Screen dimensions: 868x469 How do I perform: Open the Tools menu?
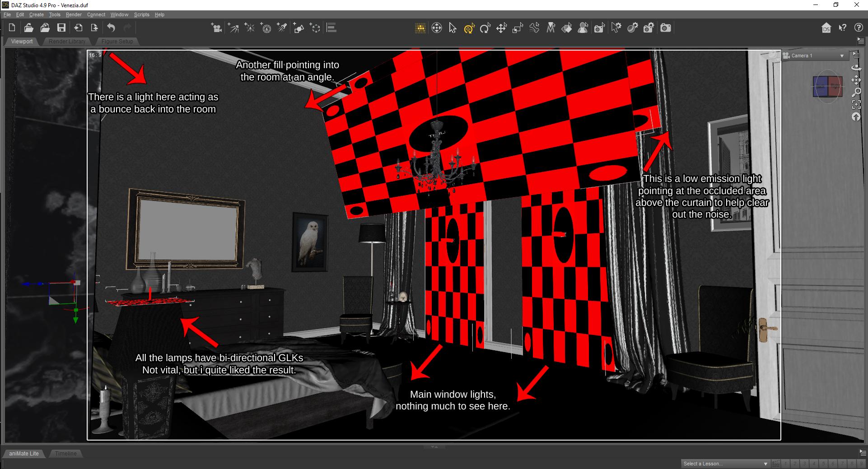(55, 14)
